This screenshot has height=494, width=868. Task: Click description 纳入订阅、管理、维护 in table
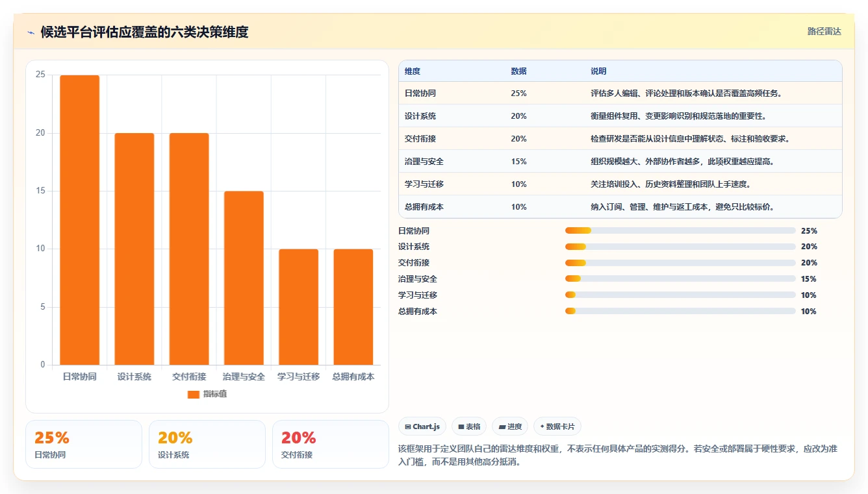pyautogui.click(x=682, y=207)
